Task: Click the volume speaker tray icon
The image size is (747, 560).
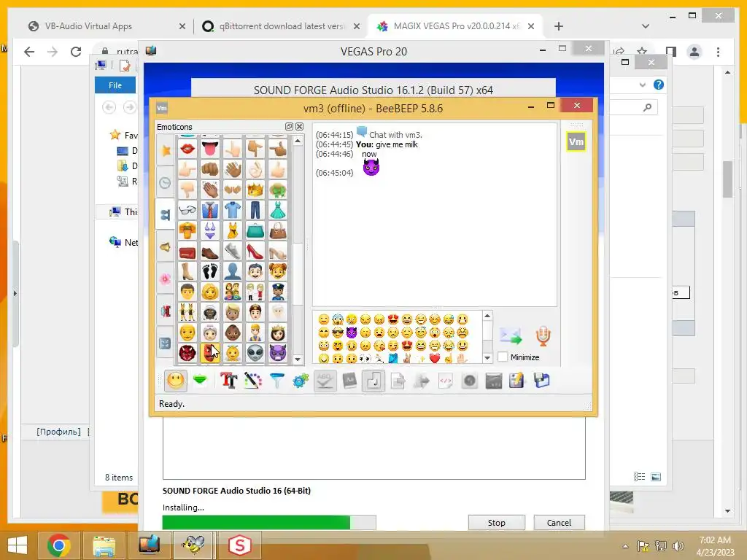Action: pyautogui.click(x=678, y=546)
